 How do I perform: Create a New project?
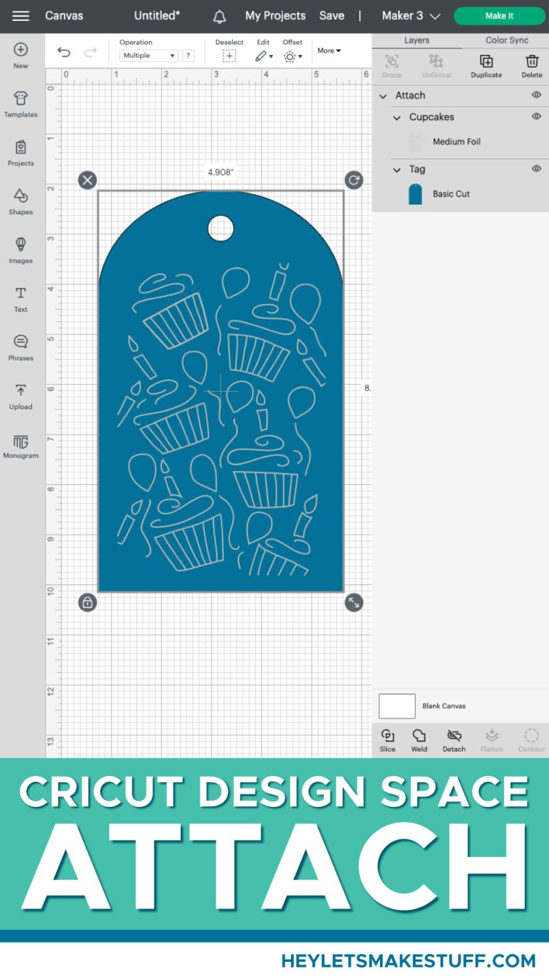(21, 56)
